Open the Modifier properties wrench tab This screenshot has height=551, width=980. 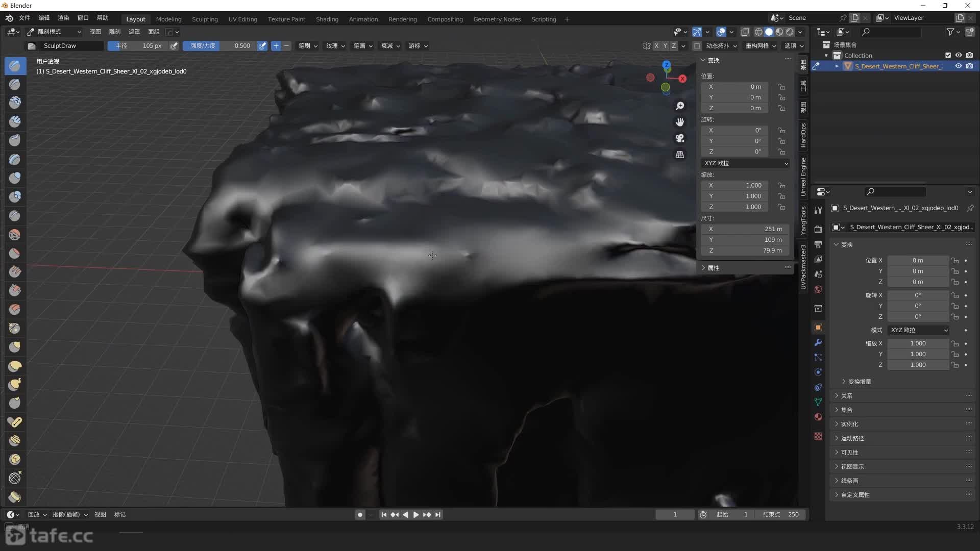[x=818, y=342]
